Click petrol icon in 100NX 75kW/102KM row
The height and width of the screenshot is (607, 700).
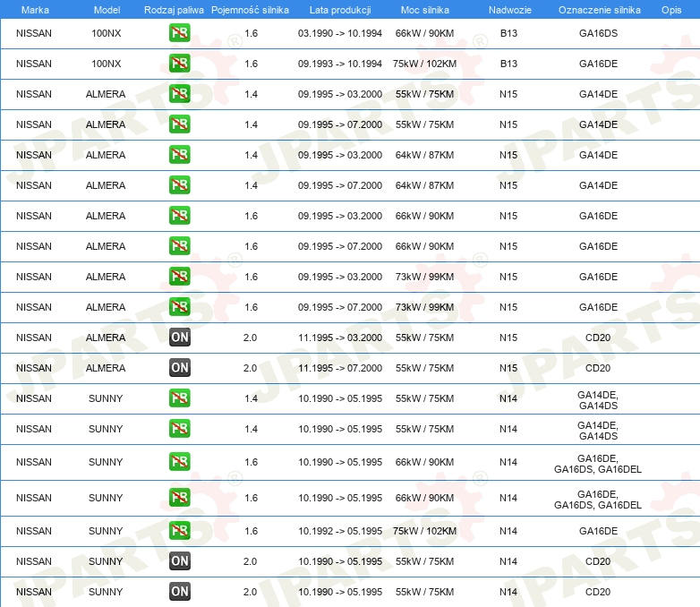tap(179, 64)
